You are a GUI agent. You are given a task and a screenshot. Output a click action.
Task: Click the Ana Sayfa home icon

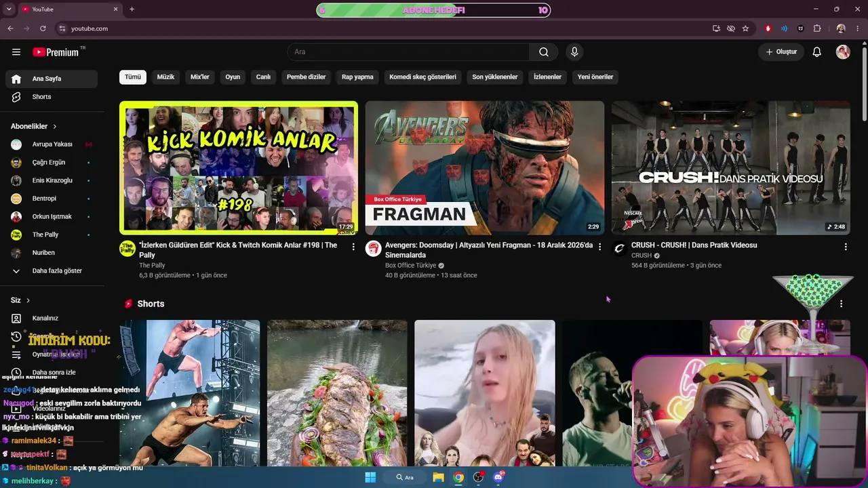tap(16, 79)
